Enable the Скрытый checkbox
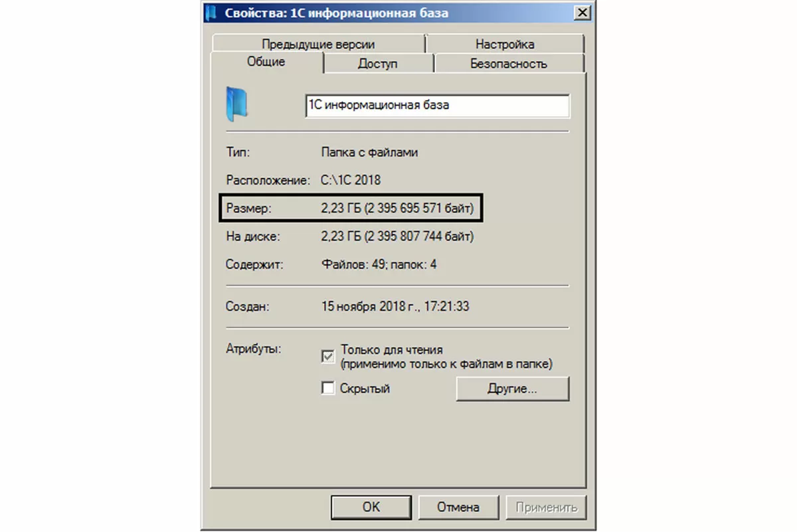 [x=327, y=389]
